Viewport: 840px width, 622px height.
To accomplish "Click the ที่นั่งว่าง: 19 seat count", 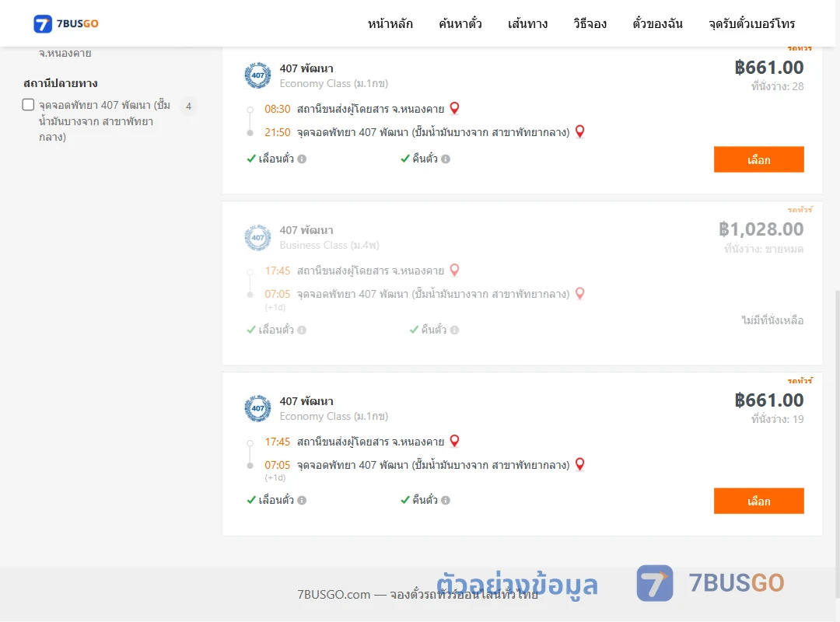I will click(x=777, y=419).
